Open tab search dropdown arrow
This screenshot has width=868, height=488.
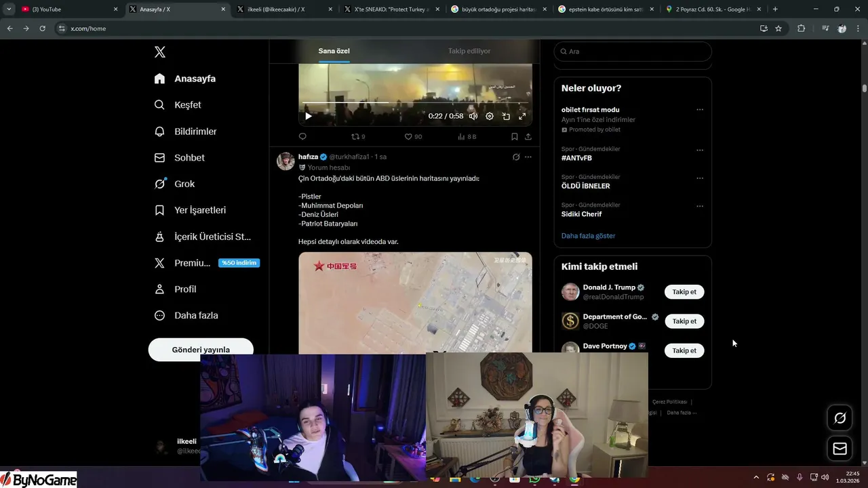(9, 9)
